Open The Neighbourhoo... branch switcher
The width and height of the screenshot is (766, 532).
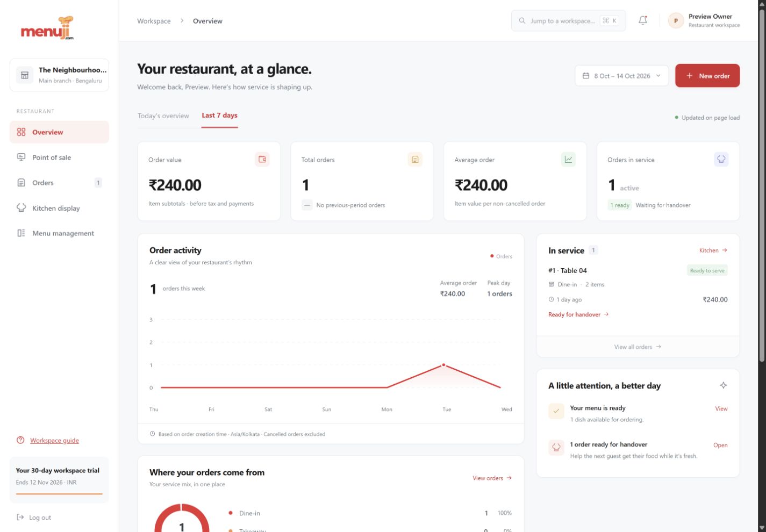(59, 75)
